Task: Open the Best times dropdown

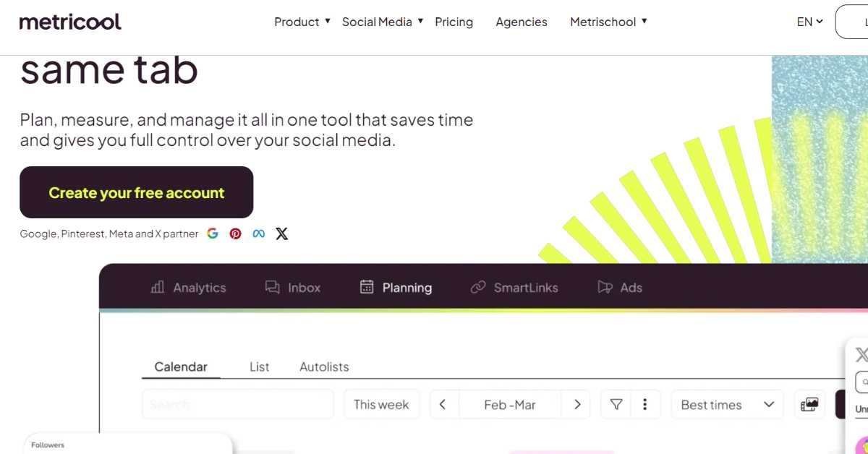Action: 727,405
